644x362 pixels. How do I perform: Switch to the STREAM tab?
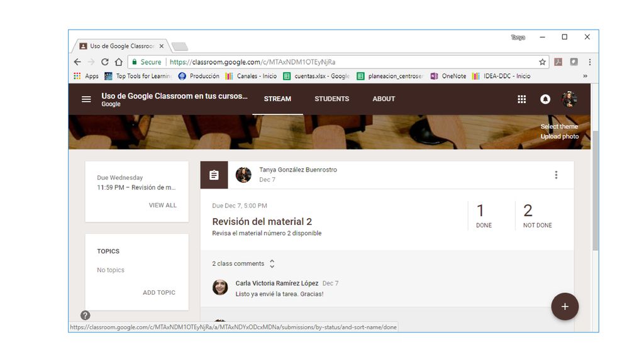click(x=277, y=99)
